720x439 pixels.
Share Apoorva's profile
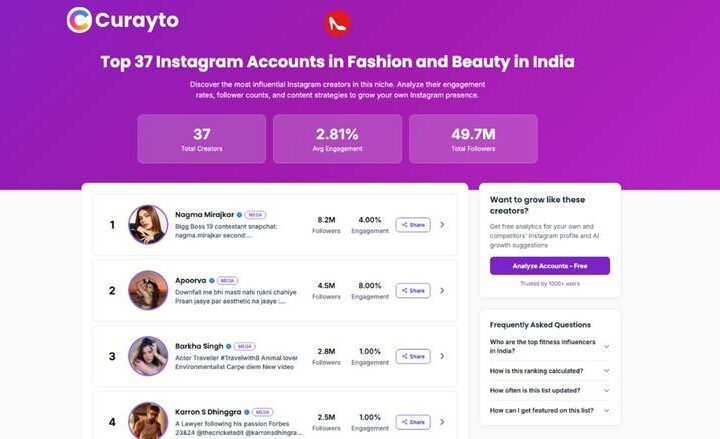point(413,291)
